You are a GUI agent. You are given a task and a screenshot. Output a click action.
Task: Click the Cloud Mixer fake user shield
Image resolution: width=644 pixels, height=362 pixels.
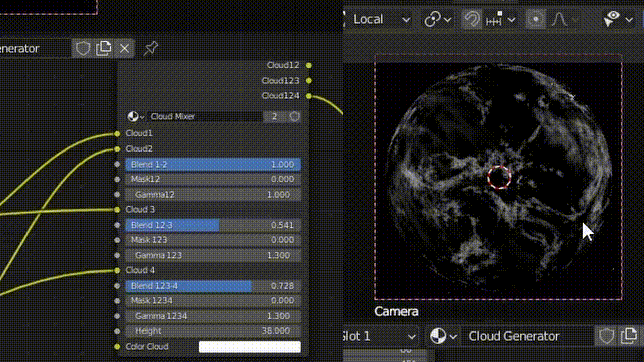click(x=294, y=117)
